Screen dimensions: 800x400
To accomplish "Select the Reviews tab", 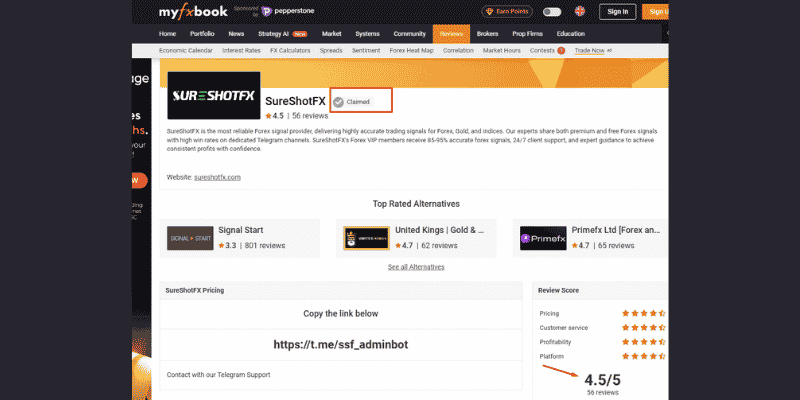I will (451, 34).
